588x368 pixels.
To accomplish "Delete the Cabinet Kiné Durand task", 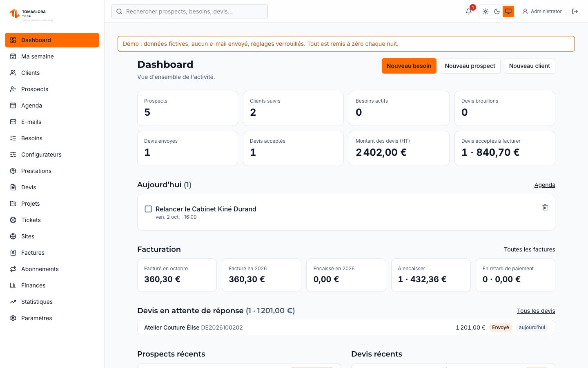I will 545,207.
